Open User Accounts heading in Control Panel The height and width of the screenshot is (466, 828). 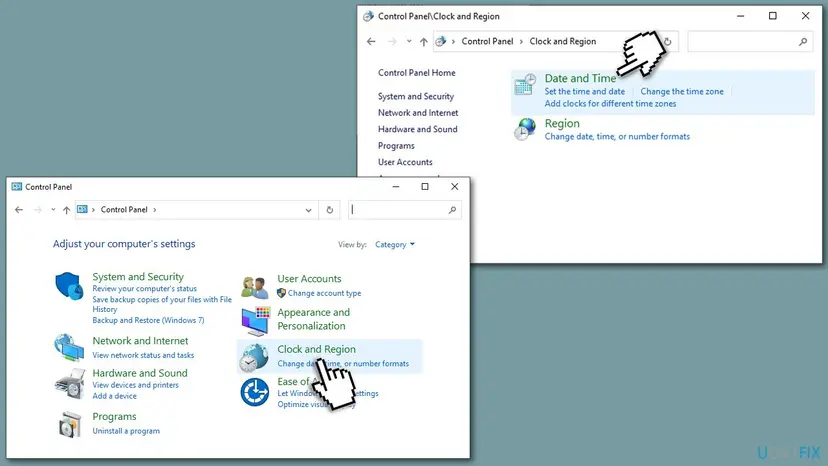(309, 278)
